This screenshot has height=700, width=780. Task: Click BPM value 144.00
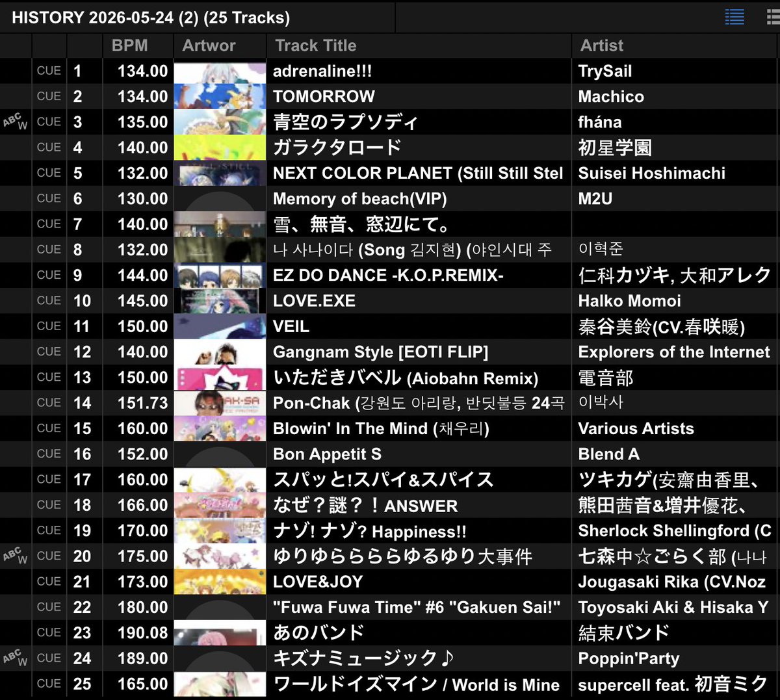[142, 275]
